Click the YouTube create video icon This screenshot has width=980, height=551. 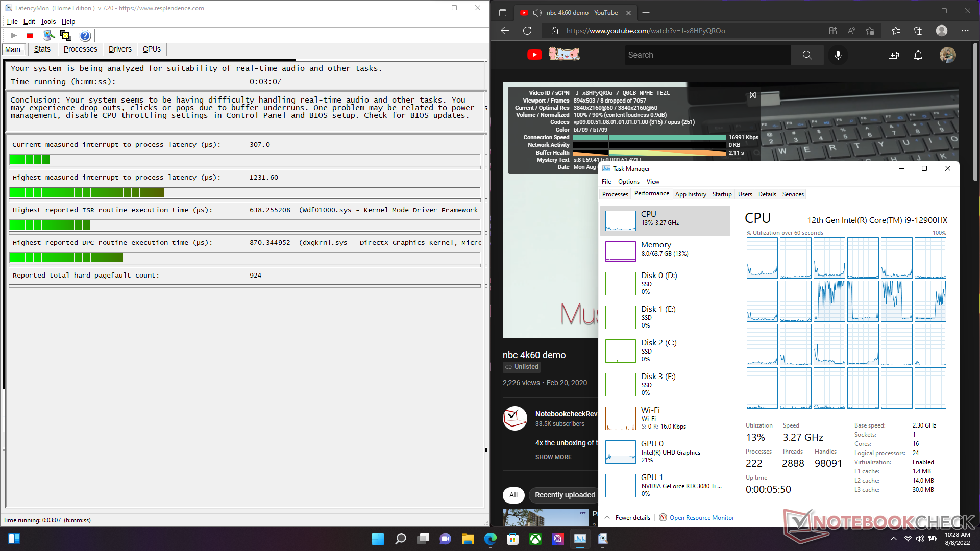(893, 55)
